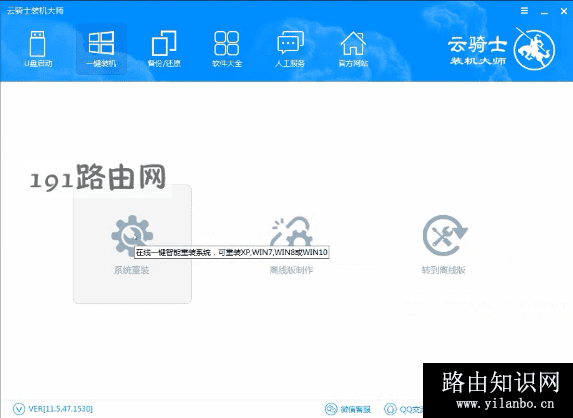Click the 离线版制作 icon
Viewport: 573px width, 418px height.
(x=291, y=233)
